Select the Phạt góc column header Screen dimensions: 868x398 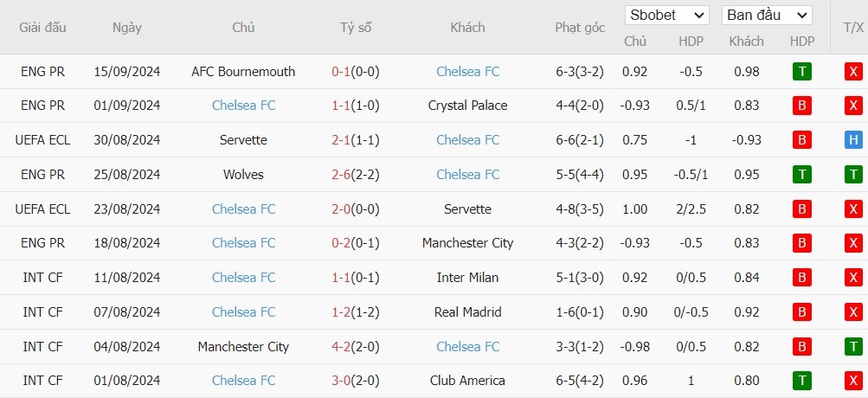pos(580,28)
